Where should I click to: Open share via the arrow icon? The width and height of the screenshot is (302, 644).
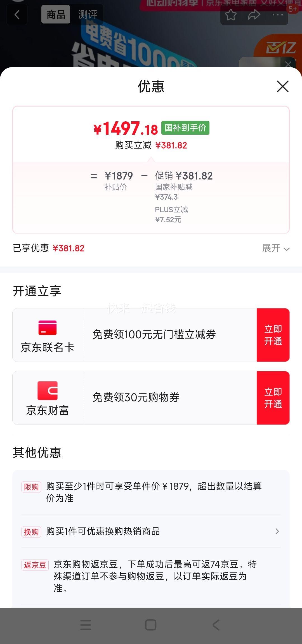pos(254,15)
